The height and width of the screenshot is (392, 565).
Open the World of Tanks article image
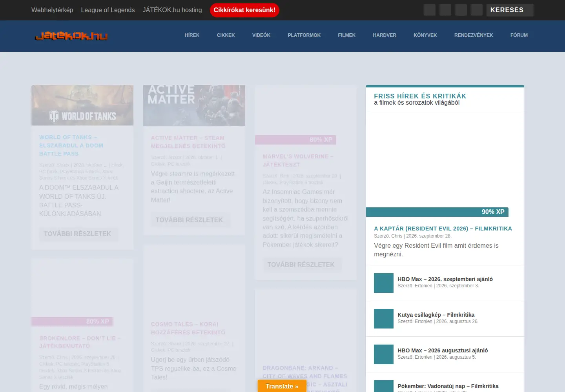[82, 105]
